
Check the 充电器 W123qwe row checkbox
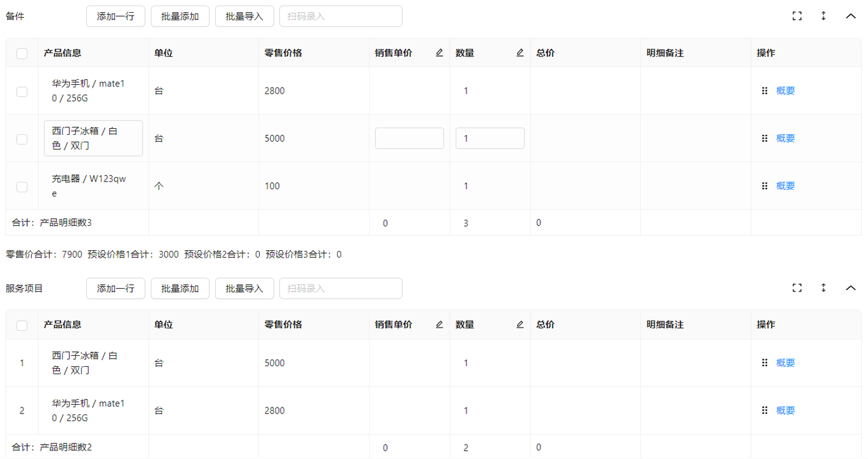click(x=22, y=186)
